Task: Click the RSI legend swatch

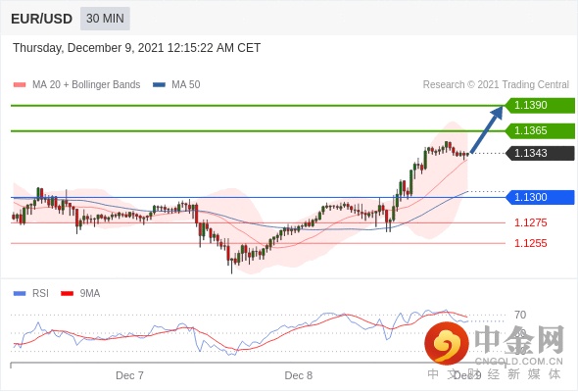Action: tap(20, 294)
